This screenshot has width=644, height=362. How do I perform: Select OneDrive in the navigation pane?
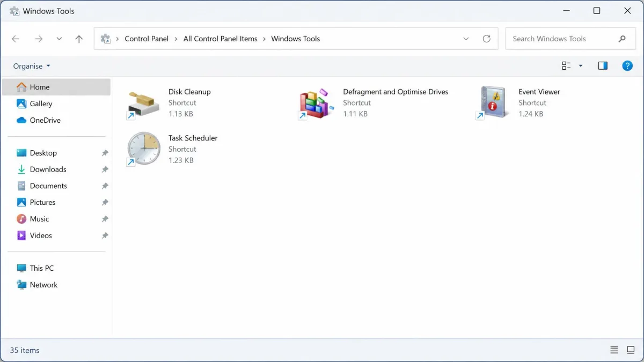coord(56,120)
